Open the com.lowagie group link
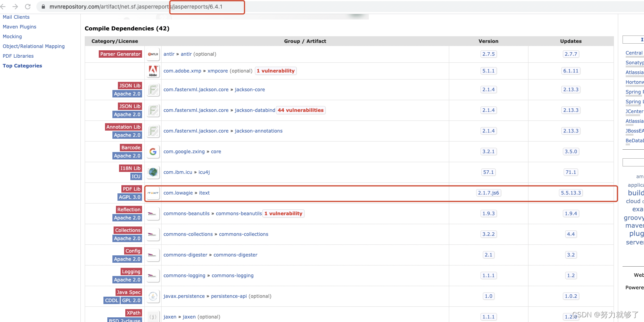This screenshot has height=322, width=644. (x=178, y=193)
